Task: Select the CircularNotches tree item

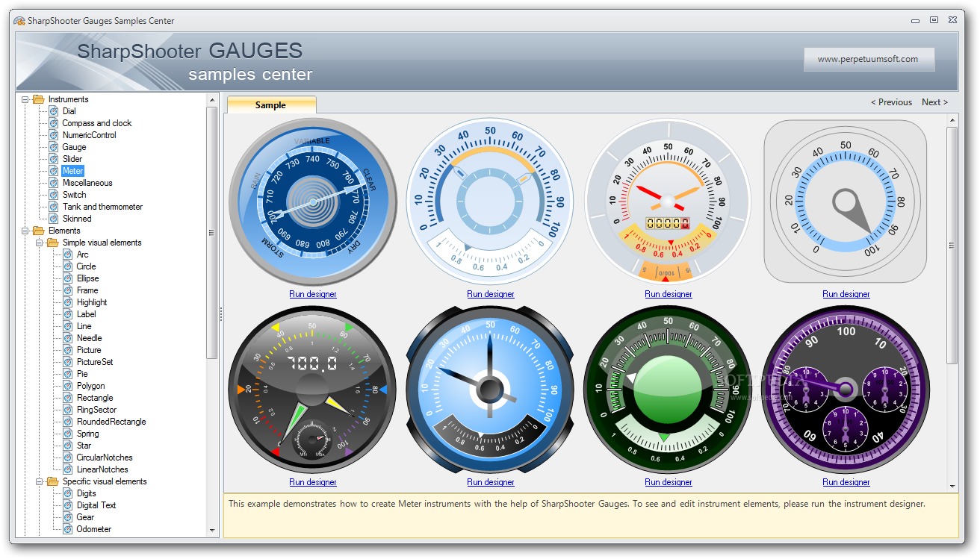Action: pos(105,457)
